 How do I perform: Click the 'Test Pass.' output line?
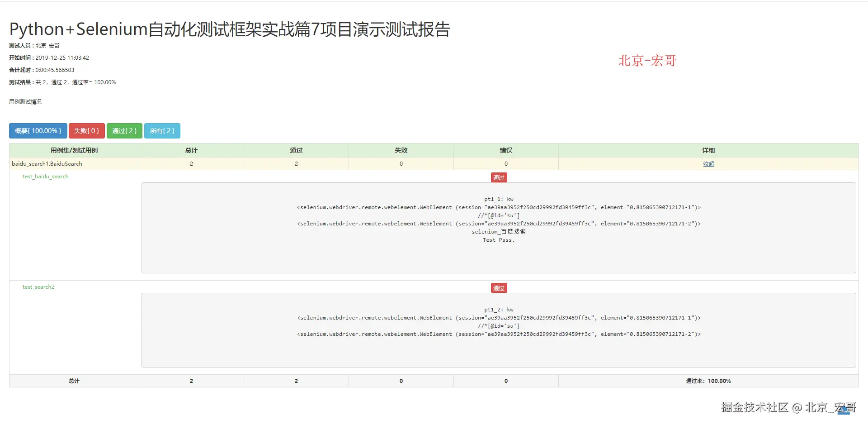point(499,240)
